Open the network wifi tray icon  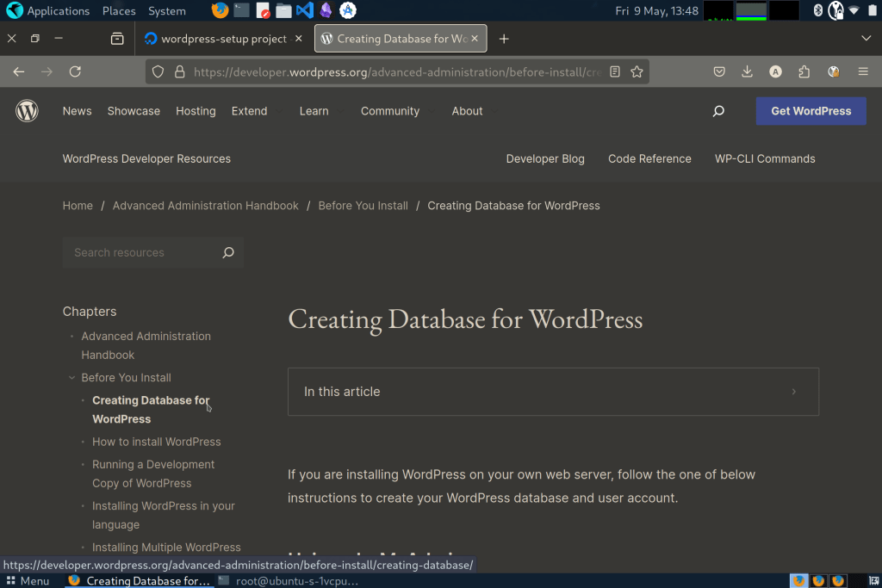854,10
